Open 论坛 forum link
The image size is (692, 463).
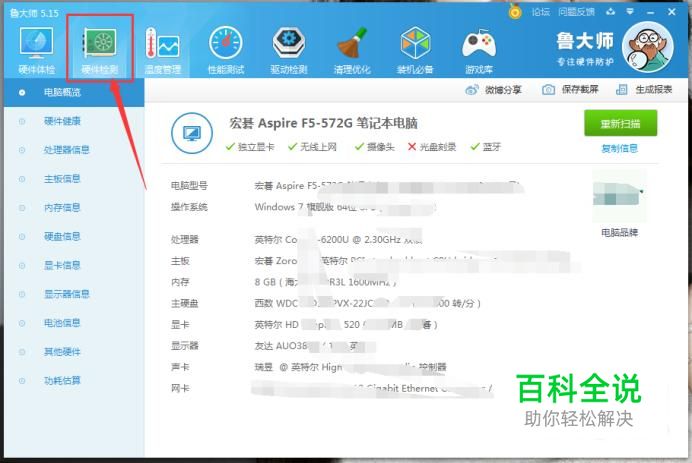540,12
